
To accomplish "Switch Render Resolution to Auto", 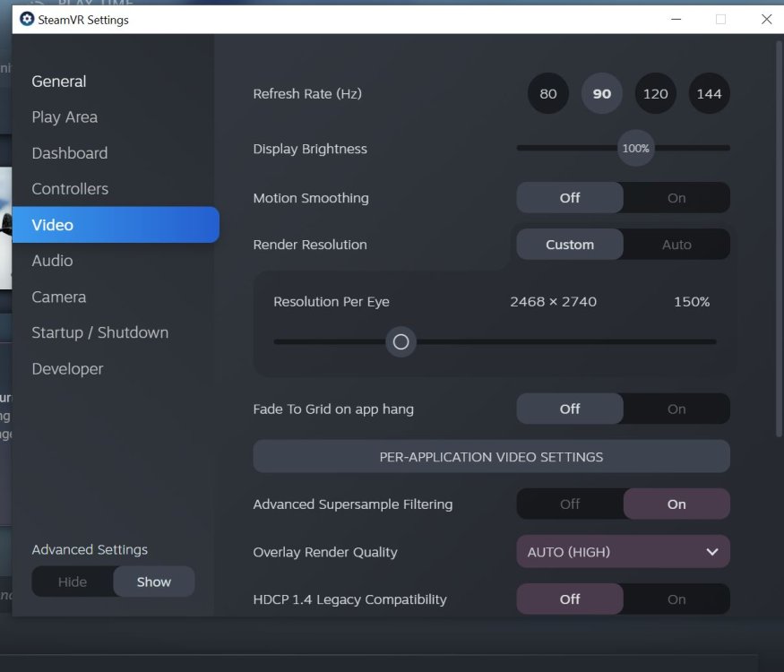I will pos(676,245).
